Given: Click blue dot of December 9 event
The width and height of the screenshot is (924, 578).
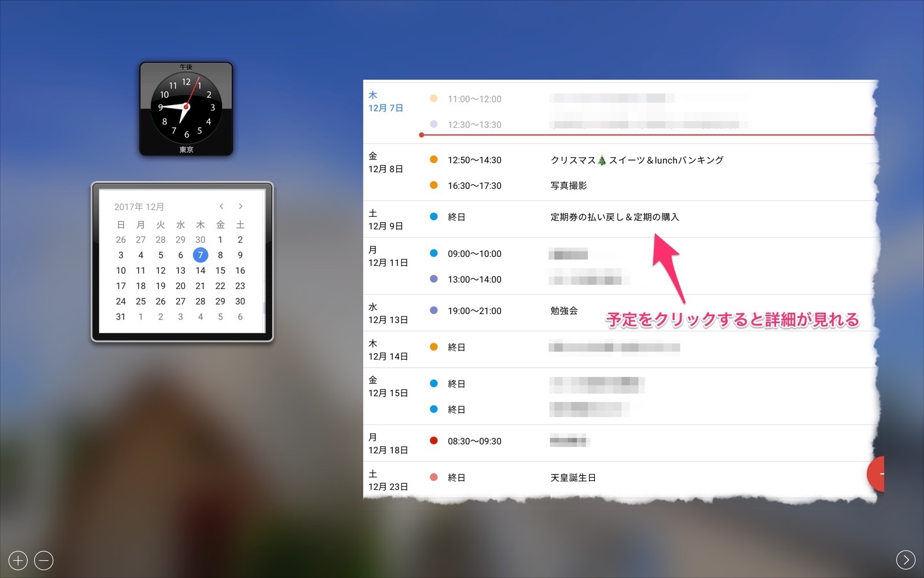Looking at the screenshot, I should coord(434,217).
